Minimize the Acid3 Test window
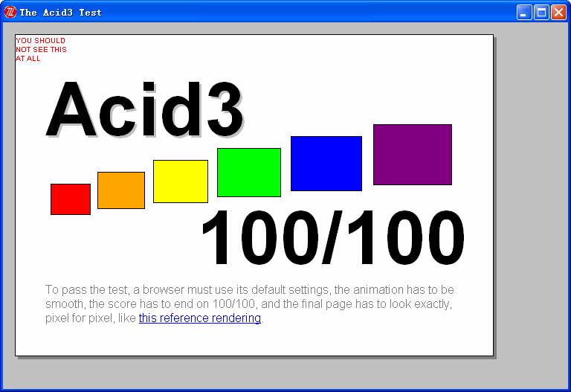The width and height of the screenshot is (571, 392). [x=524, y=13]
